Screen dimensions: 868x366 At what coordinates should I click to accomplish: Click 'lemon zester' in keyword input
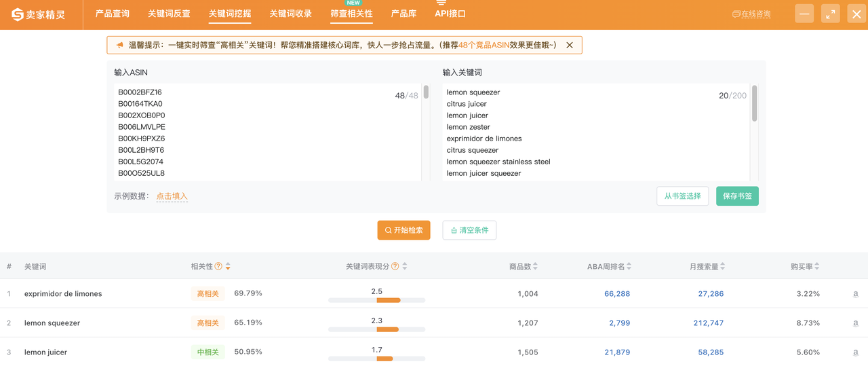469,127
